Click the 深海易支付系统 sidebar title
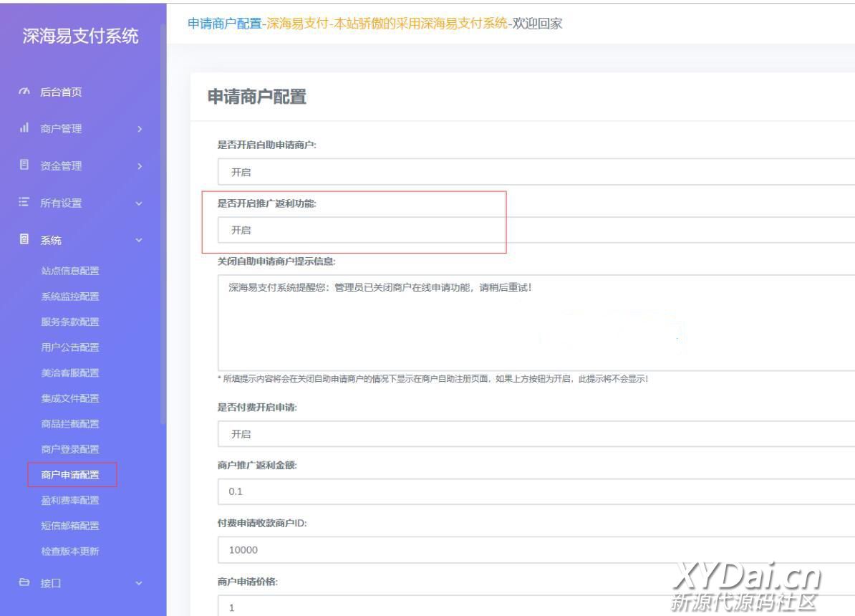 (81, 36)
